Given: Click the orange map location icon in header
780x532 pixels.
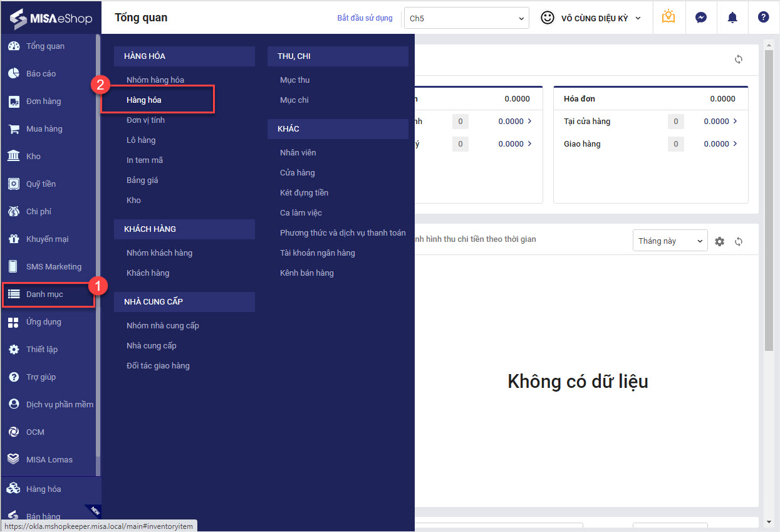Looking at the screenshot, I should click(668, 18).
